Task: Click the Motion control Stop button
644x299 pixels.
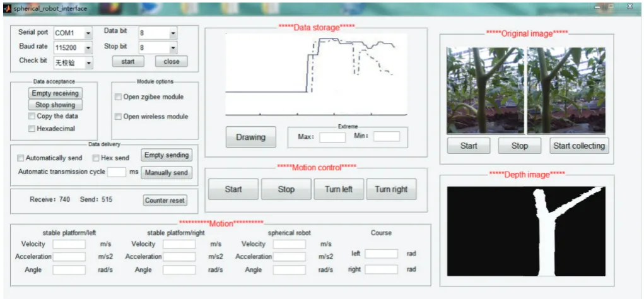Action: (x=286, y=189)
